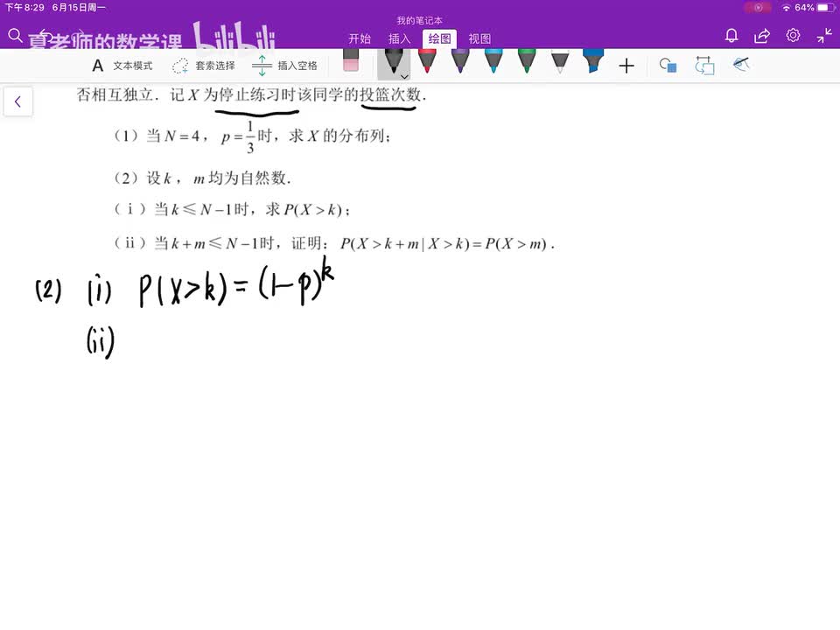The image size is (840, 630).
Task: Select the blue pen
Action: [x=493, y=60]
